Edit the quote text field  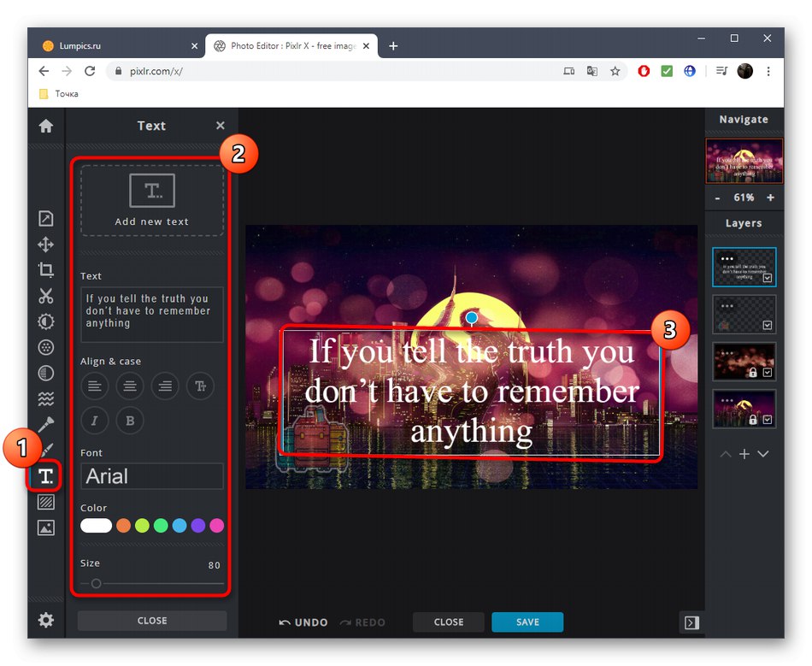(152, 315)
